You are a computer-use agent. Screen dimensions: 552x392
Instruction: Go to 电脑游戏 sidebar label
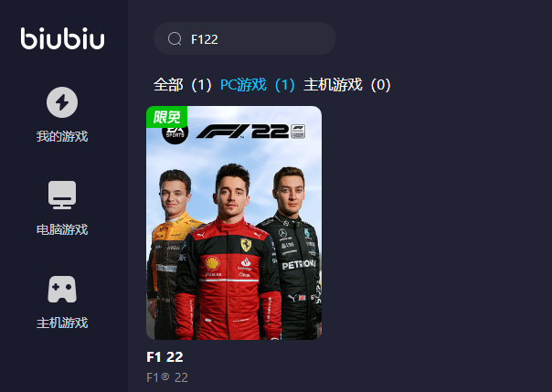62,229
